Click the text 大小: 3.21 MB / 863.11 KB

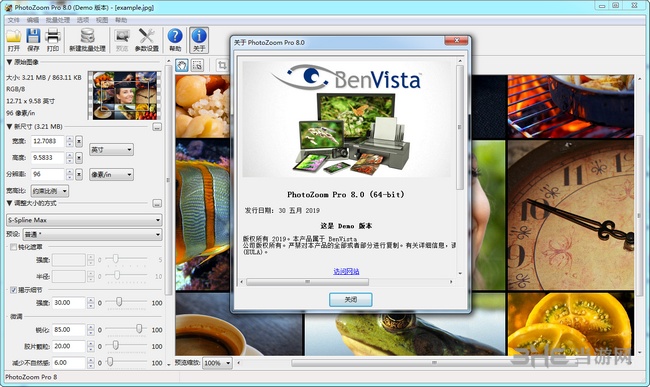click(44, 77)
